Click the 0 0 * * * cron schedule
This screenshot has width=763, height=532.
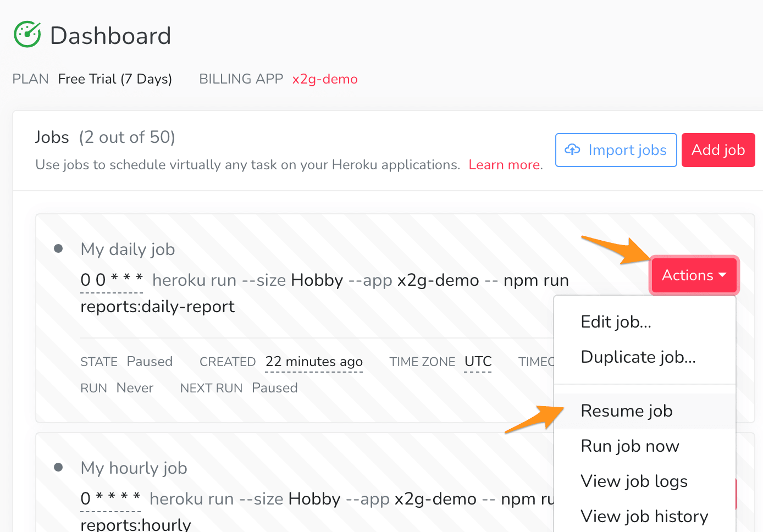click(112, 280)
